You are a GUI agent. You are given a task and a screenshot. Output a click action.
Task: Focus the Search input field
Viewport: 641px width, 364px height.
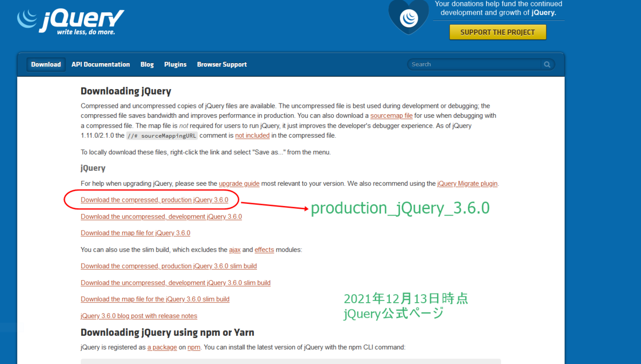pyautogui.click(x=475, y=65)
